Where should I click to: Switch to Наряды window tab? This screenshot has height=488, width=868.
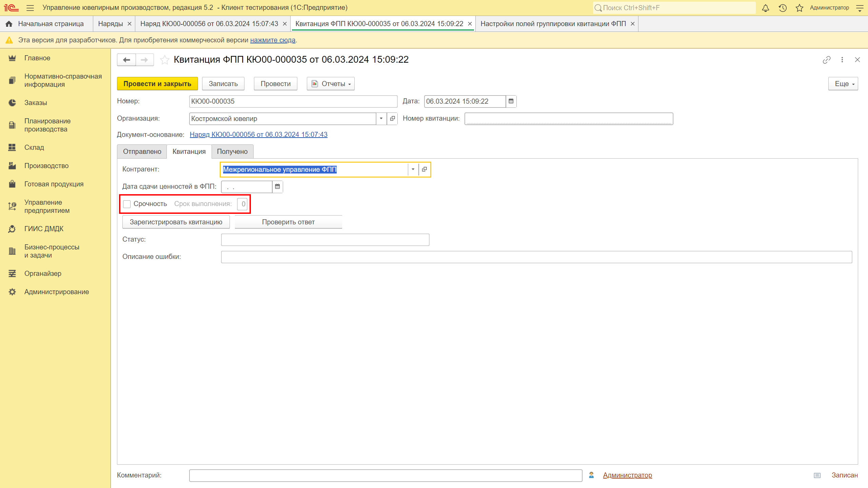tap(111, 24)
